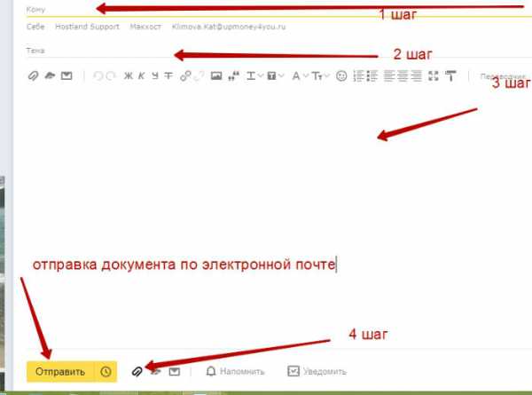Add Себе as recipient
This screenshot has width=532, height=395.
point(35,27)
